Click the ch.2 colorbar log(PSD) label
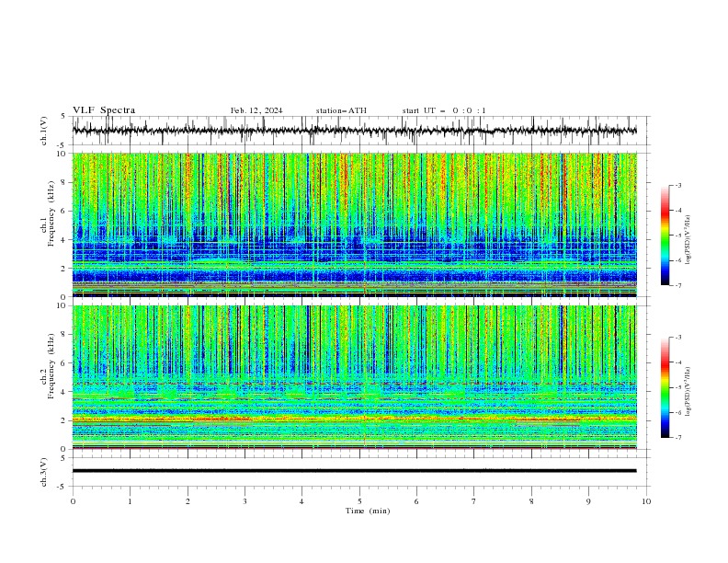Viewport: 728px width, 563px height. click(x=688, y=391)
